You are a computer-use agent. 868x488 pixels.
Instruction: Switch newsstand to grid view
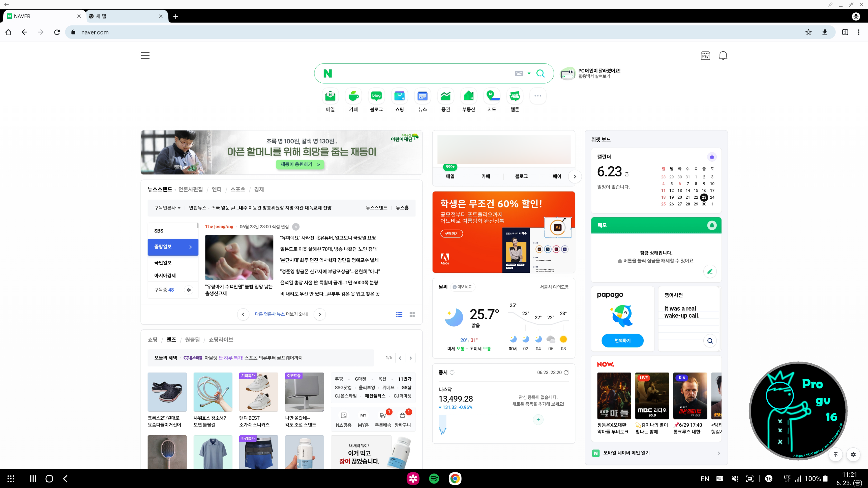coord(412,314)
